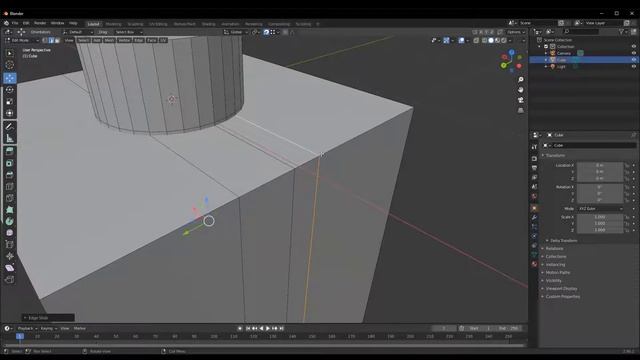Enable vertex select mode
Image resolution: width=640 pixels, height=360 pixels.
(x=45, y=40)
